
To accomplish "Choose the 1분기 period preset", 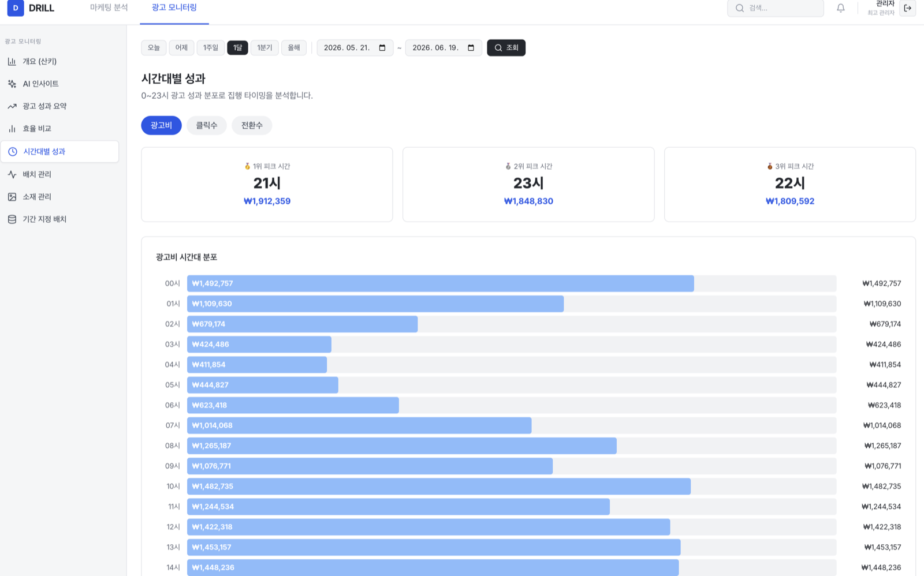I will 264,48.
